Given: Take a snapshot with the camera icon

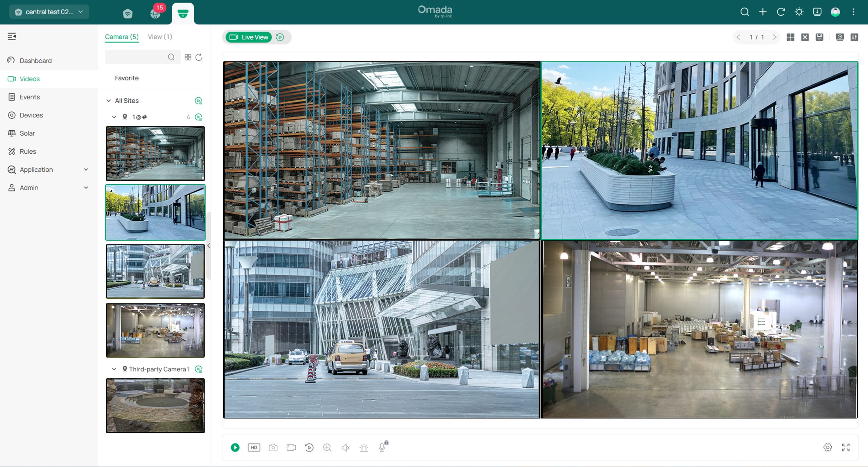Looking at the screenshot, I should coord(273,448).
